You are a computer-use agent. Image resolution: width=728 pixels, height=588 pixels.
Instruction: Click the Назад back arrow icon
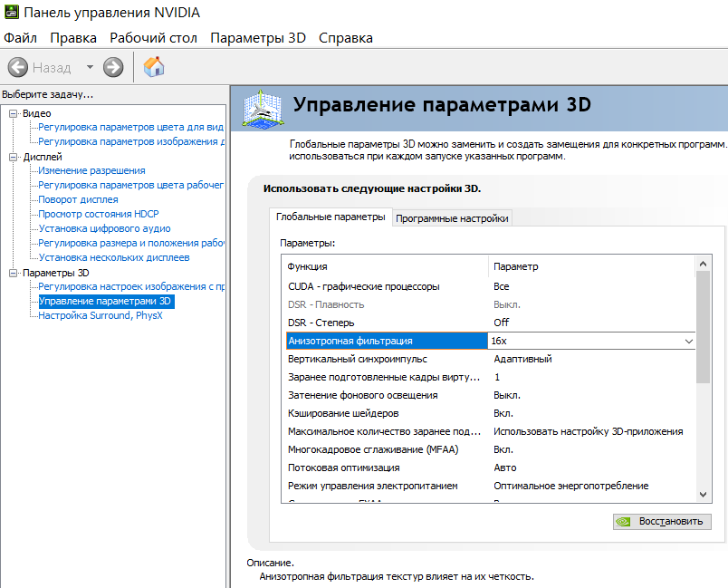(18, 67)
